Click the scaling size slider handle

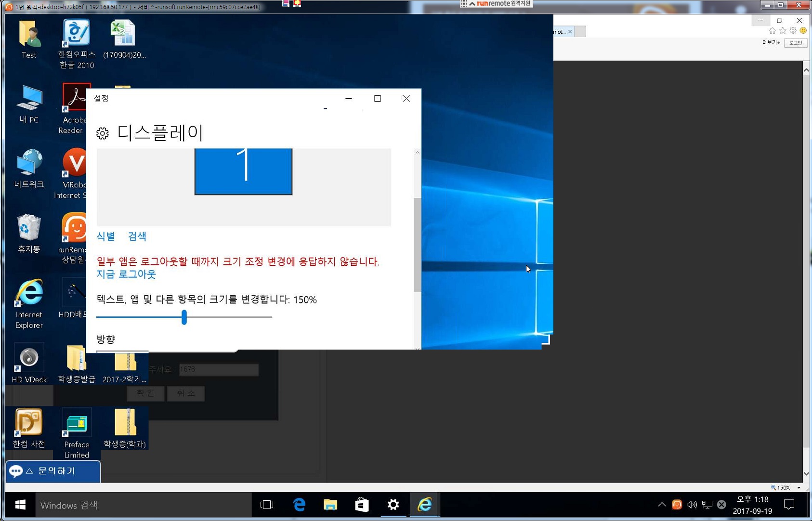(184, 317)
